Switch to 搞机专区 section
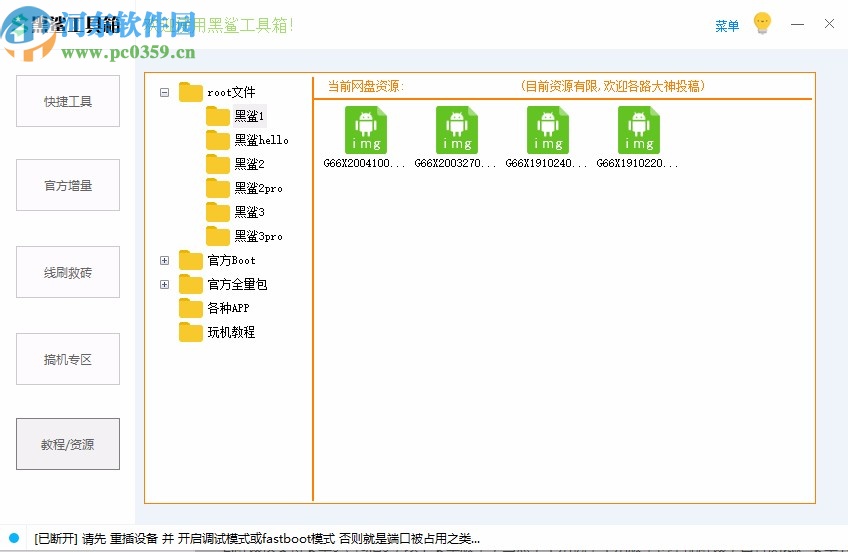This screenshot has width=848, height=552. point(68,359)
